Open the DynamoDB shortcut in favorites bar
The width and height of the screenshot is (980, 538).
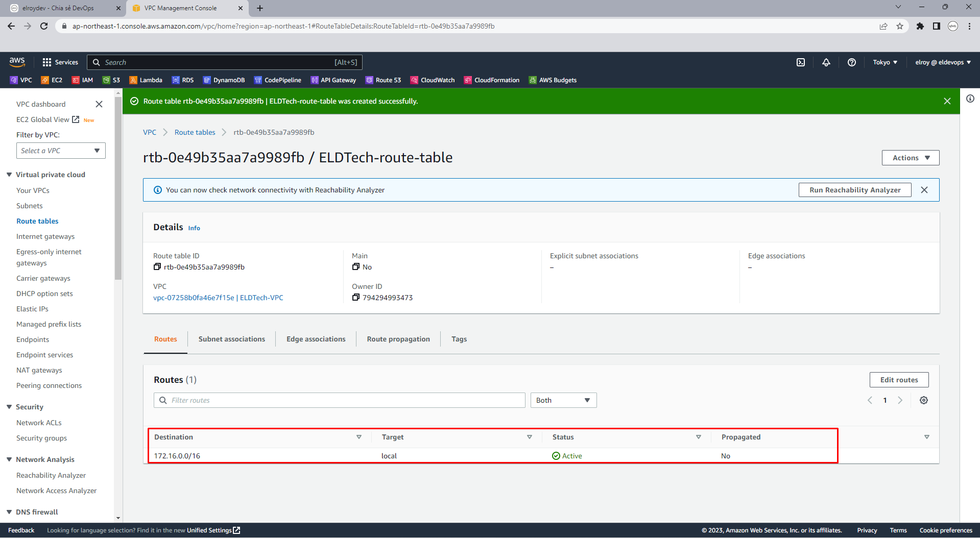coord(224,80)
